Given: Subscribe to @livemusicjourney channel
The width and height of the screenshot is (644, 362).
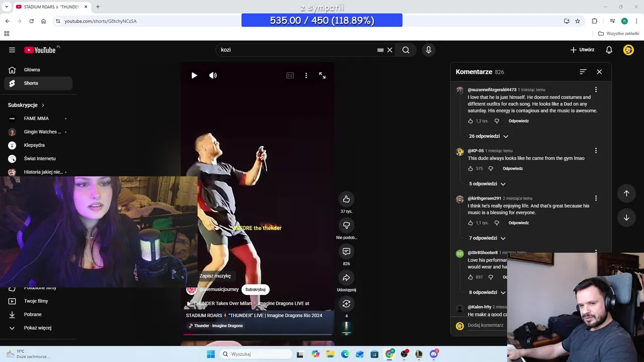Looking at the screenshot, I should (x=255, y=290).
